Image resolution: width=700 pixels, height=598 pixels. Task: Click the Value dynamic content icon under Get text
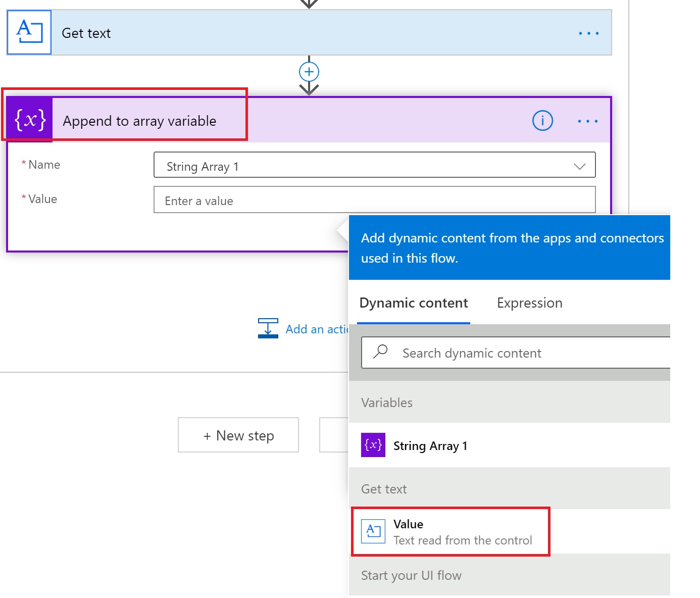[x=373, y=531]
